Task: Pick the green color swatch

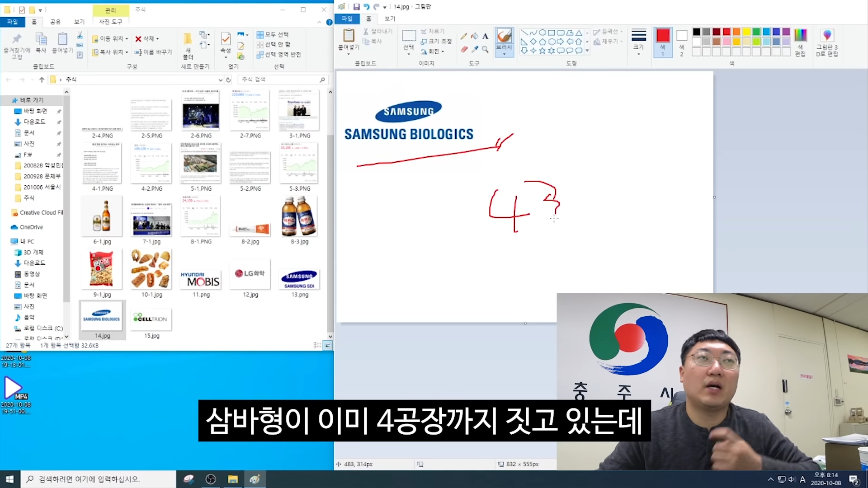Action: point(756,32)
